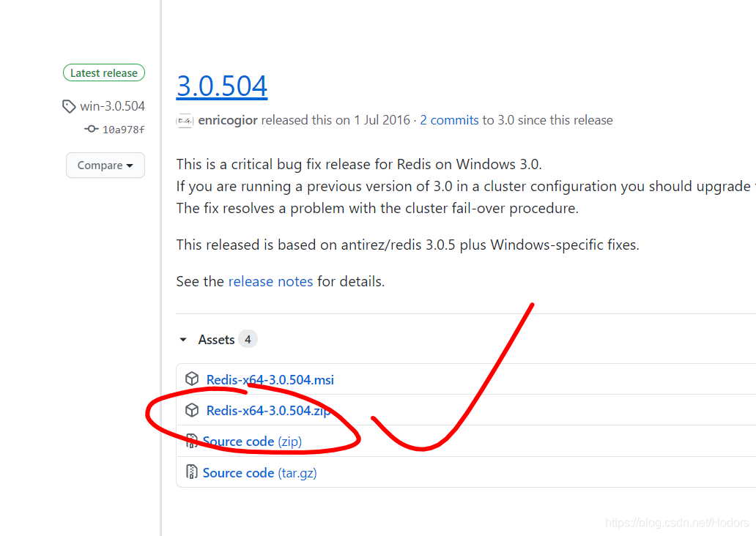Click the file icon beside Source code (tar.gz)

click(x=191, y=472)
